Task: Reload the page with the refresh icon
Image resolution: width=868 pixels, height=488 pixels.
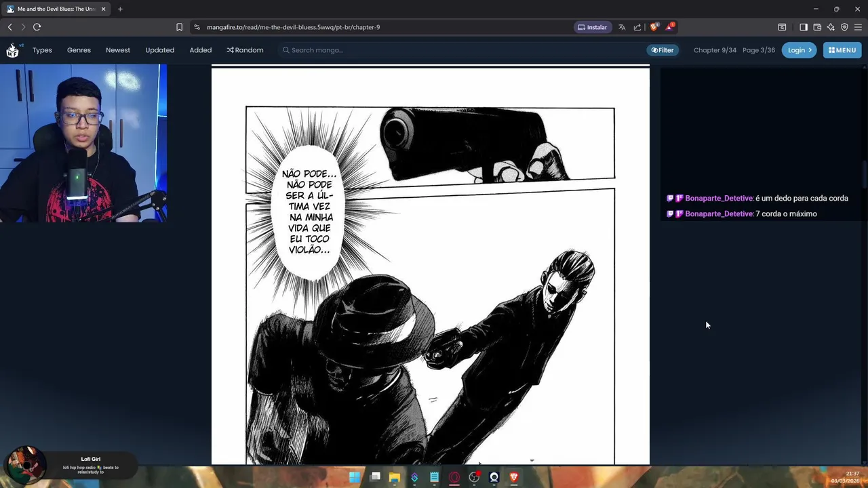Action: pos(37,27)
